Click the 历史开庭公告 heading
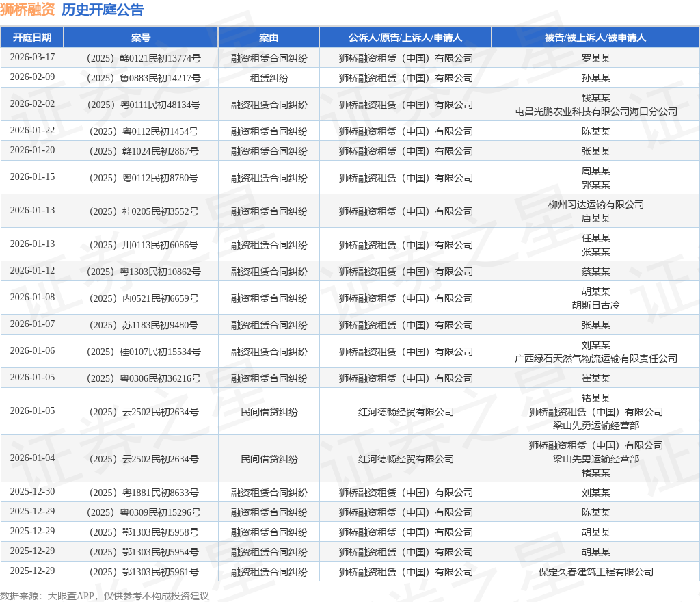The width and height of the screenshot is (700, 602). click(x=103, y=10)
